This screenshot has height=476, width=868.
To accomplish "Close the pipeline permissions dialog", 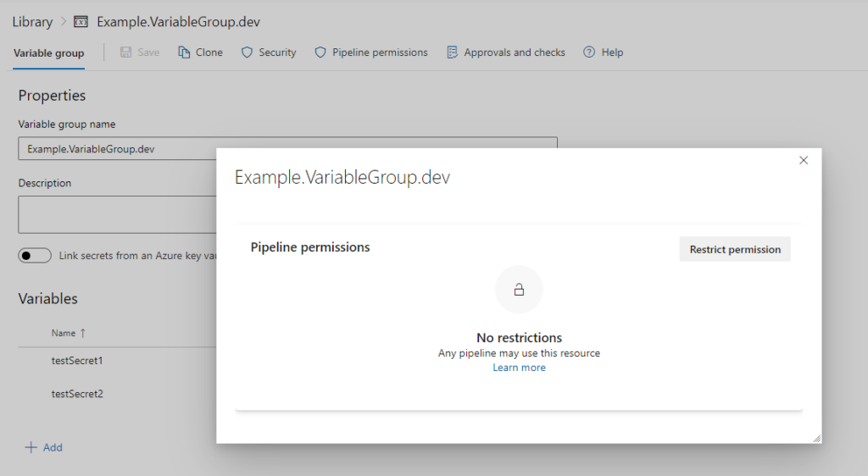I will point(804,160).
